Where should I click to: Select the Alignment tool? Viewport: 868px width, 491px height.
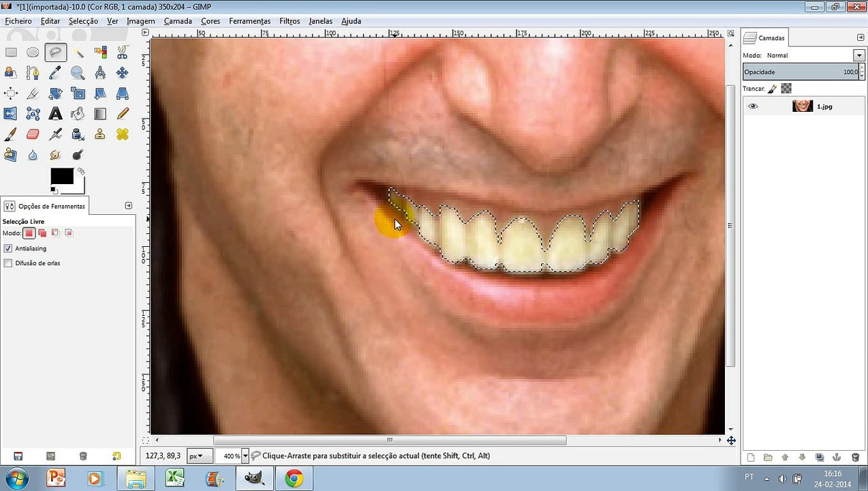[11, 93]
